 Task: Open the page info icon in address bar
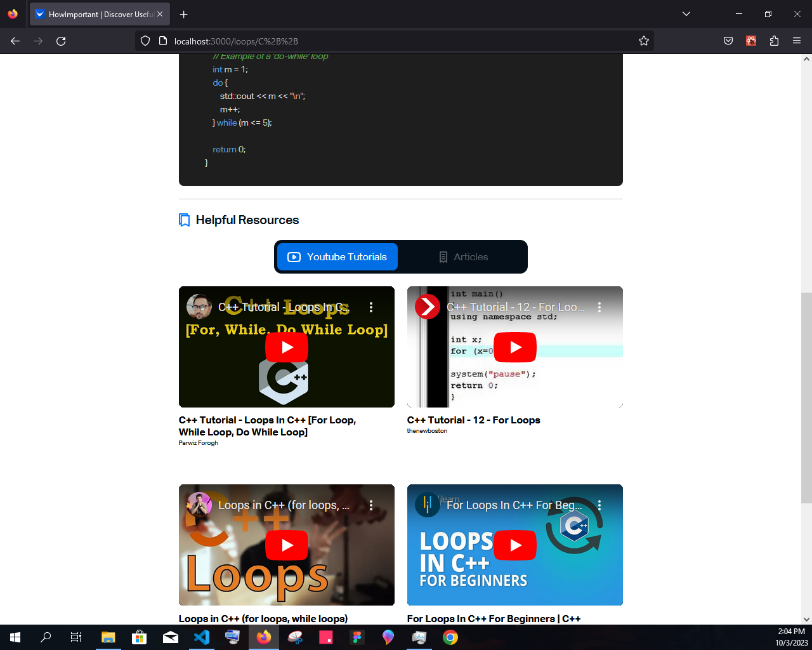tap(162, 41)
